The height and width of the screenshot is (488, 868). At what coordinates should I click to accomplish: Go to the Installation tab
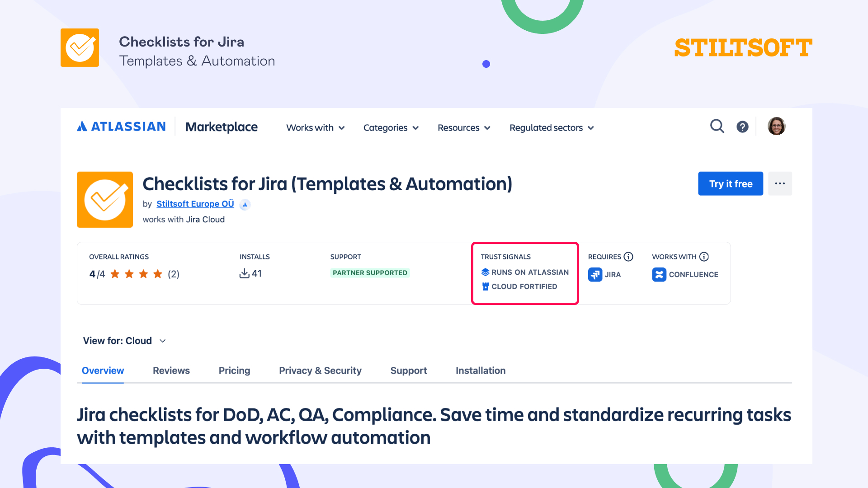pos(481,371)
